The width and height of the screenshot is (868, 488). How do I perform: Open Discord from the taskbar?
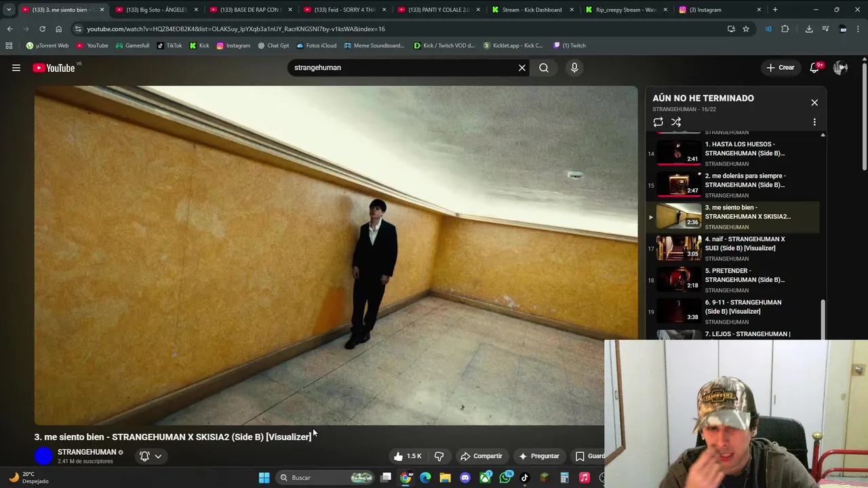(465, 478)
